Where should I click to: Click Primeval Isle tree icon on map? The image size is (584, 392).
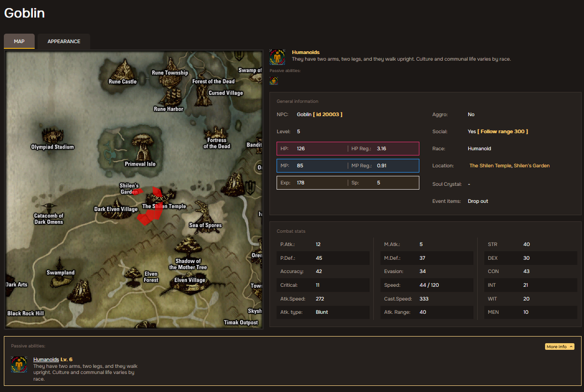point(142,147)
